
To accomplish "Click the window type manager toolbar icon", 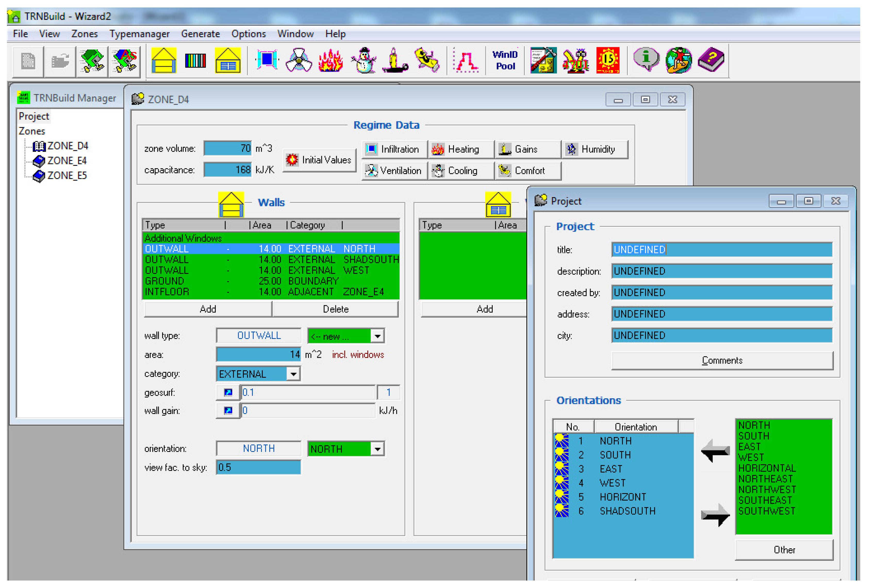I will 228,60.
